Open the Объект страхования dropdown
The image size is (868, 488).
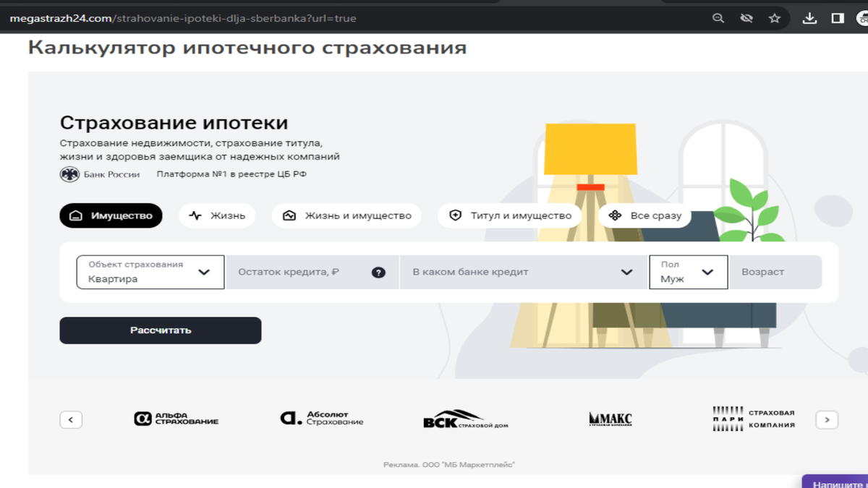[x=150, y=272]
